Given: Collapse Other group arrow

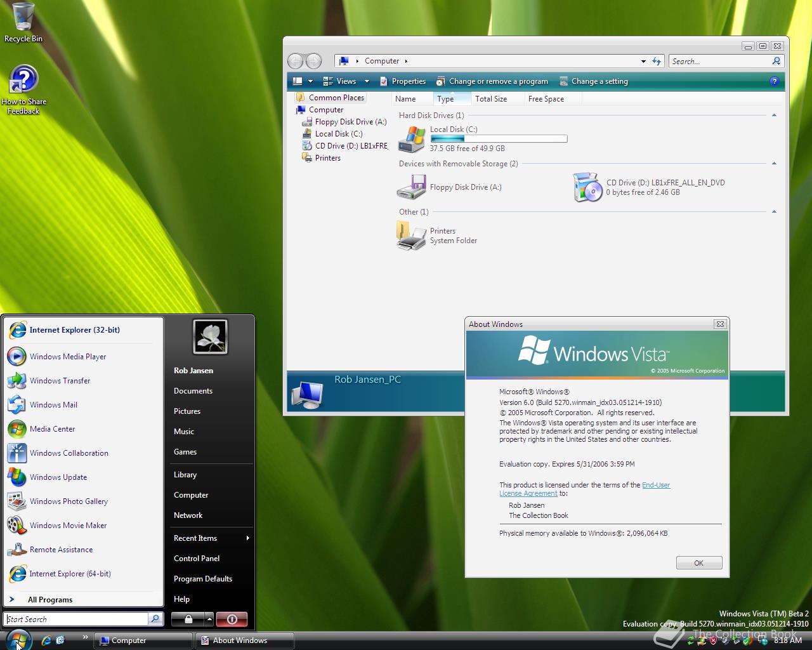Looking at the screenshot, I should click(774, 212).
